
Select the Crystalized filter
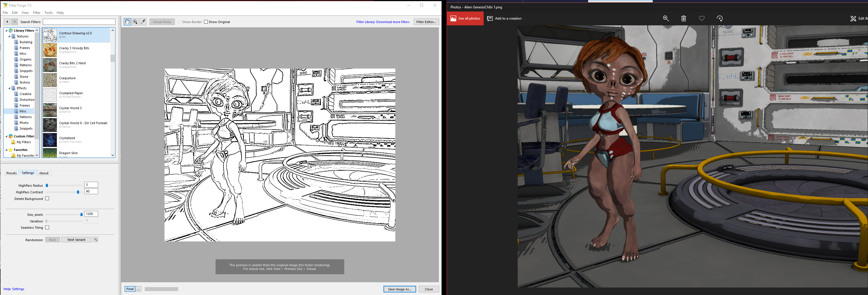[x=76, y=140]
